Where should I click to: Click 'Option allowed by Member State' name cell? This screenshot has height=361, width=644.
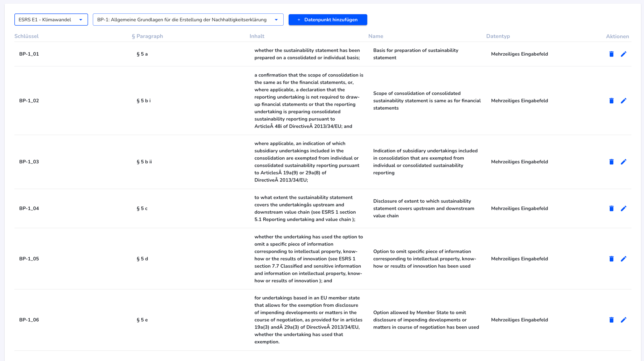[x=426, y=320]
